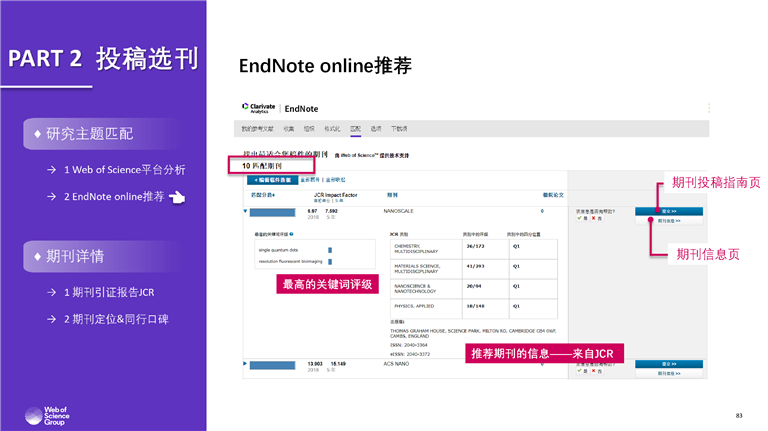768x431 pixels.
Task: Click the 期刊 column header
Action: tap(392, 195)
